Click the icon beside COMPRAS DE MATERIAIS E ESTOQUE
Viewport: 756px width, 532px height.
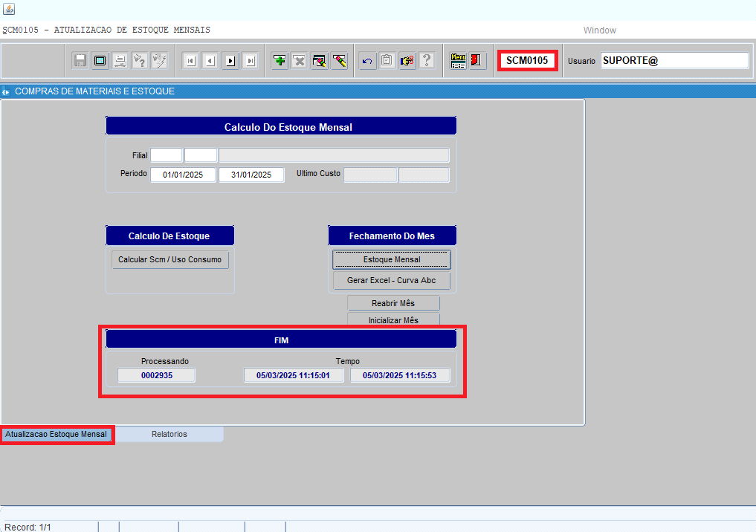point(6,91)
